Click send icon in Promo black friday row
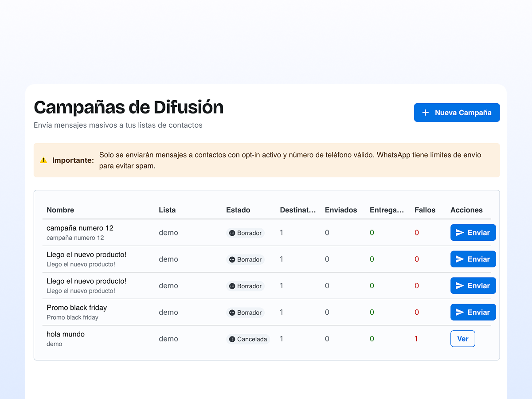 460,313
